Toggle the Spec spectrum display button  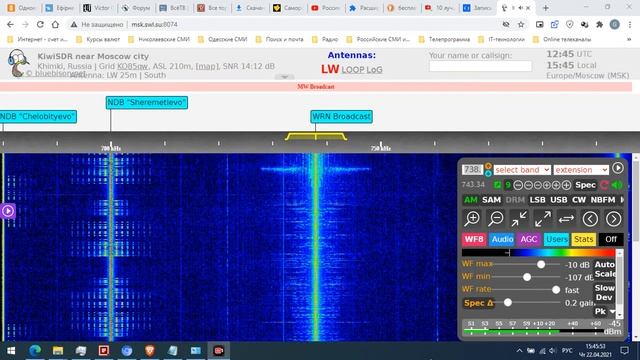[585, 185]
